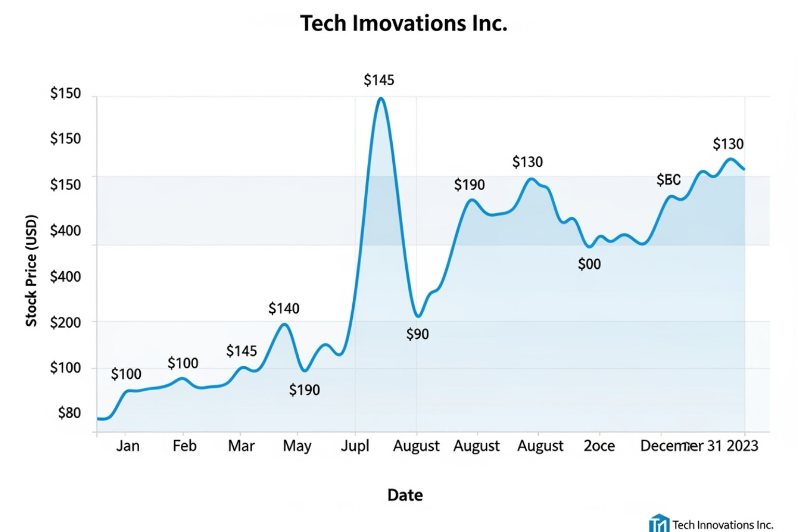Choose the May date axis label
The width and height of the screenshot is (798, 532).
pos(297,446)
